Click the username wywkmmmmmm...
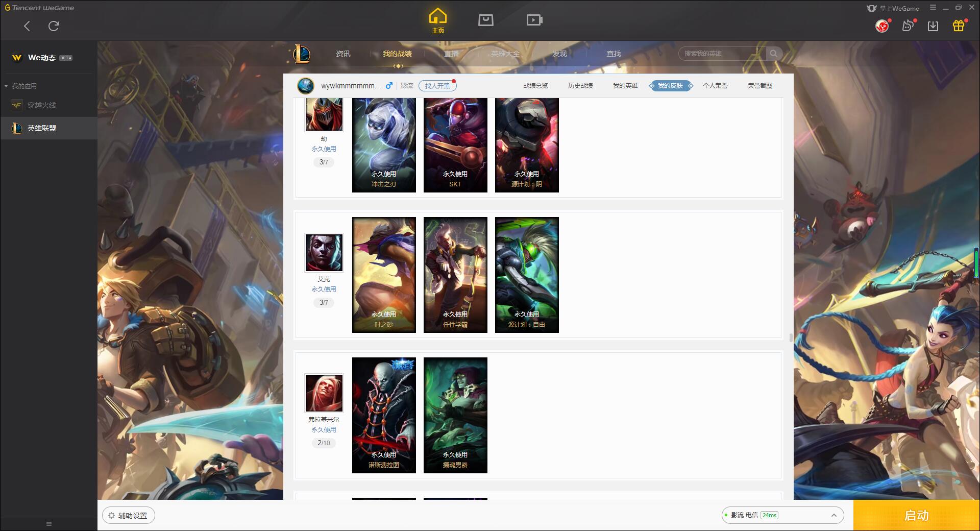This screenshot has height=531, width=980. pyautogui.click(x=351, y=86)
